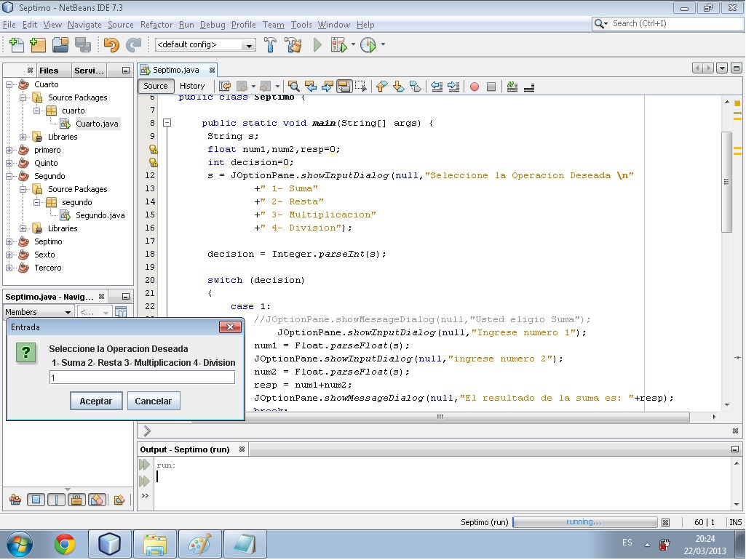Run the project with the green Run arrow
This screenshot has width=746, height=560.
[x=317, y=45]
